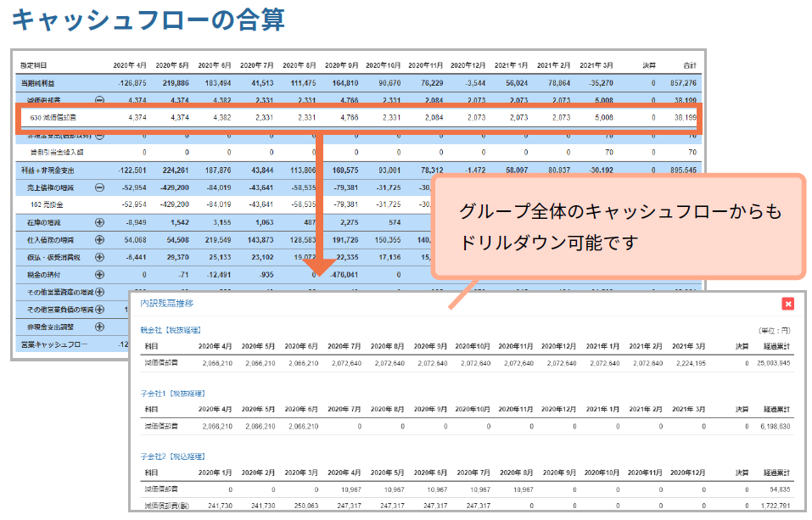
Task: Select the 営業キャッシュフロー row label
Action: (54, 344)
